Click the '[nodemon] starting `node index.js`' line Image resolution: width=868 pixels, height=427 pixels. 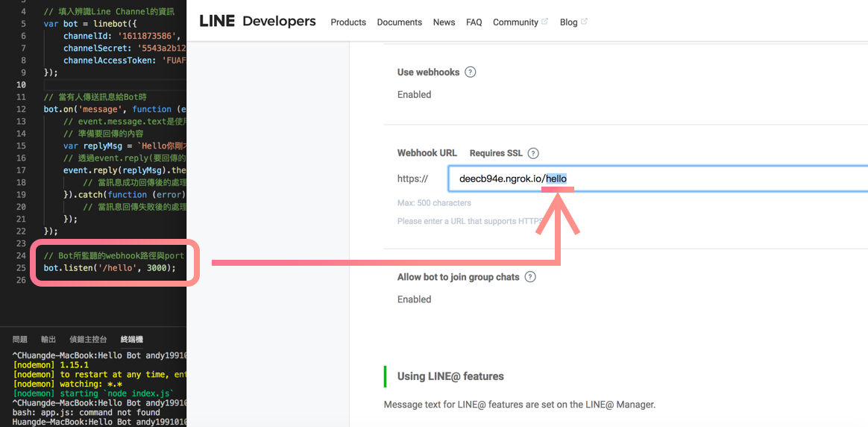pos(92,393)
